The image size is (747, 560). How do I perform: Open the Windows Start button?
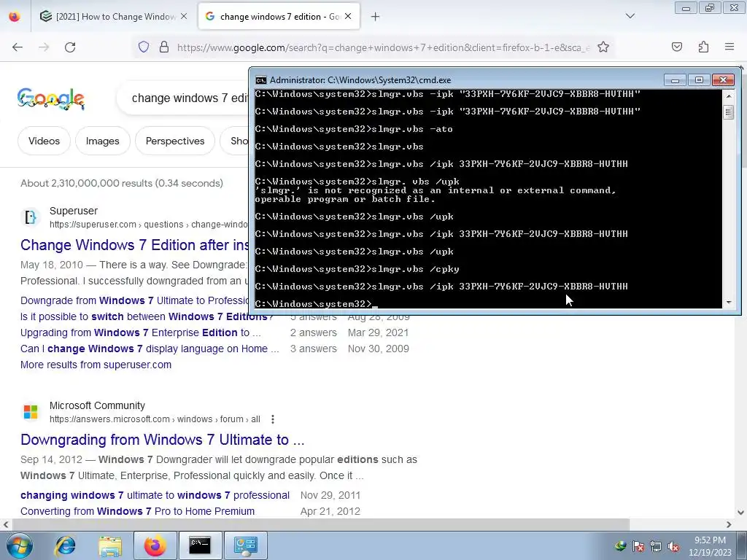coord(20,545)
